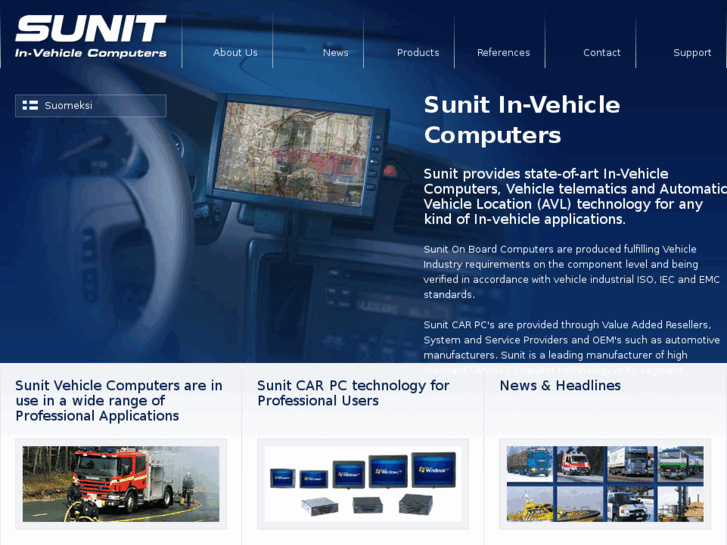Open the News & Headlines heading
The width and height of the screenshot is (727, 545).
560,385
